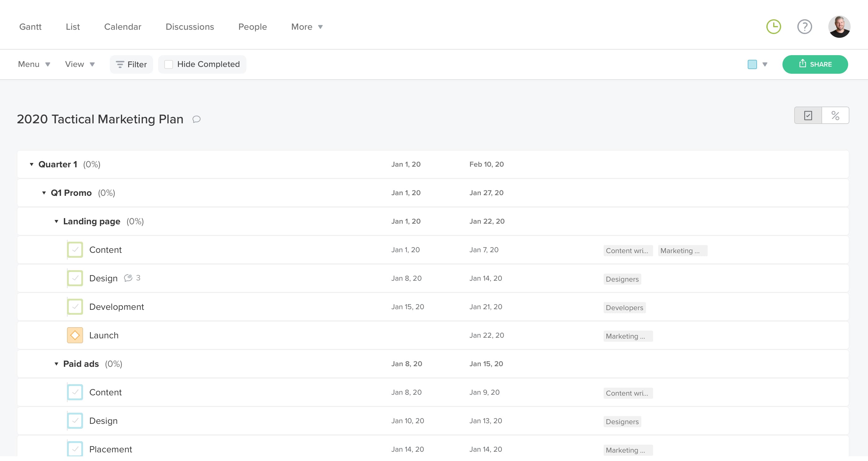Switch to the Calendar tab
This screenshot has width=868, height=461.
[x=123, y=27]
